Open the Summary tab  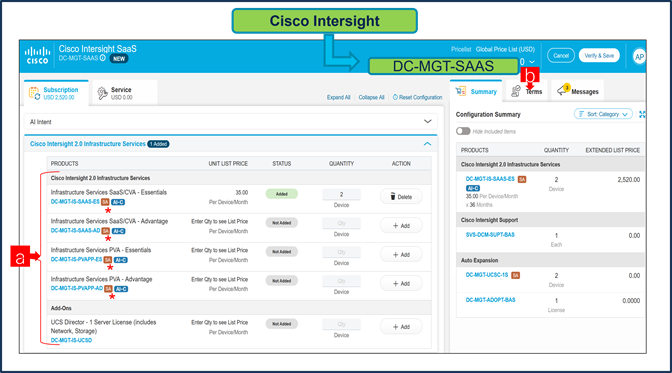tap(476, 91)
